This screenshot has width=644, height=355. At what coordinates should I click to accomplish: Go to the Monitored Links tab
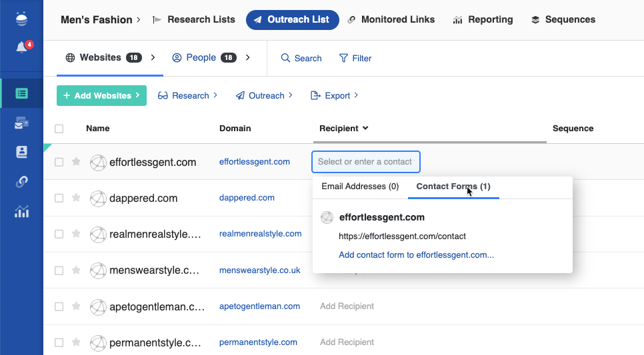391,20
